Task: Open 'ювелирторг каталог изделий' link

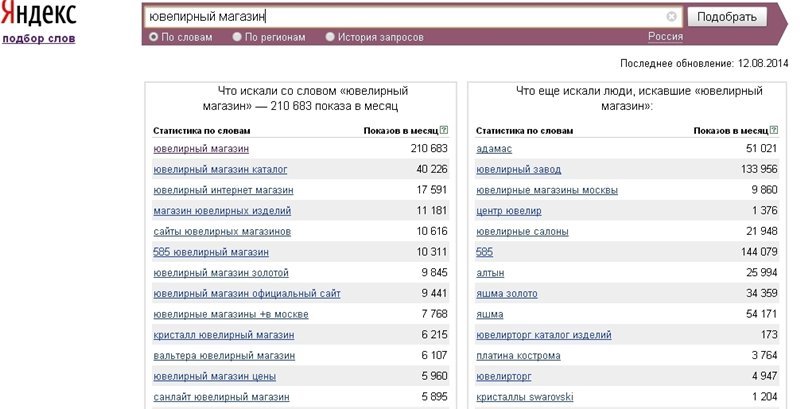Action: pyautogui.click(x=544, y=335)
